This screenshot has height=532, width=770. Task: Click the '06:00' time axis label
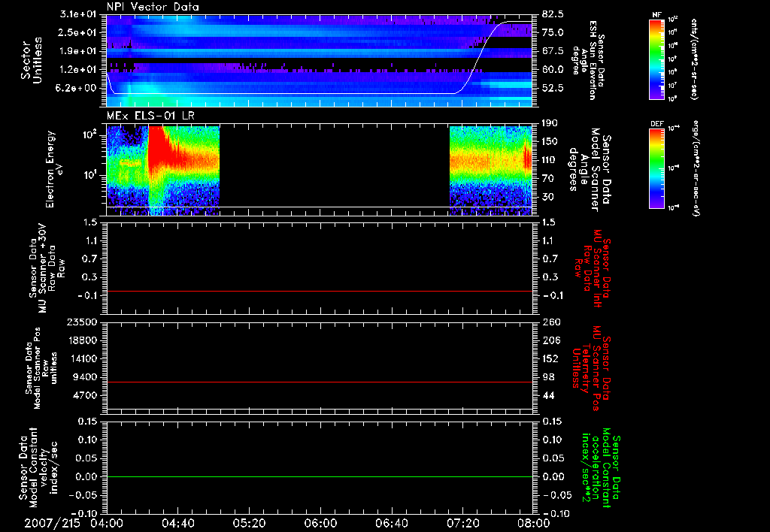coord(320,523)
